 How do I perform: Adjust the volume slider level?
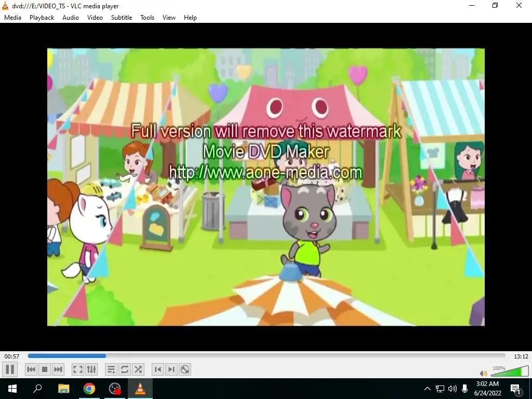[509, 371]
